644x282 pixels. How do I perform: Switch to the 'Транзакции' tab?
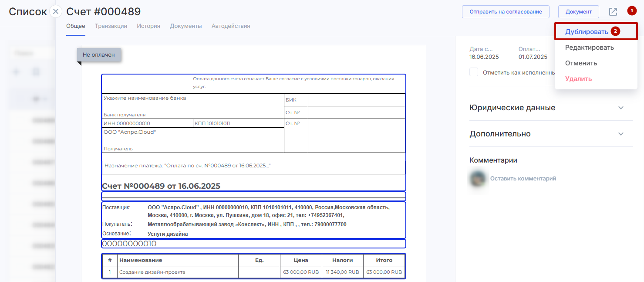[111, 26]
